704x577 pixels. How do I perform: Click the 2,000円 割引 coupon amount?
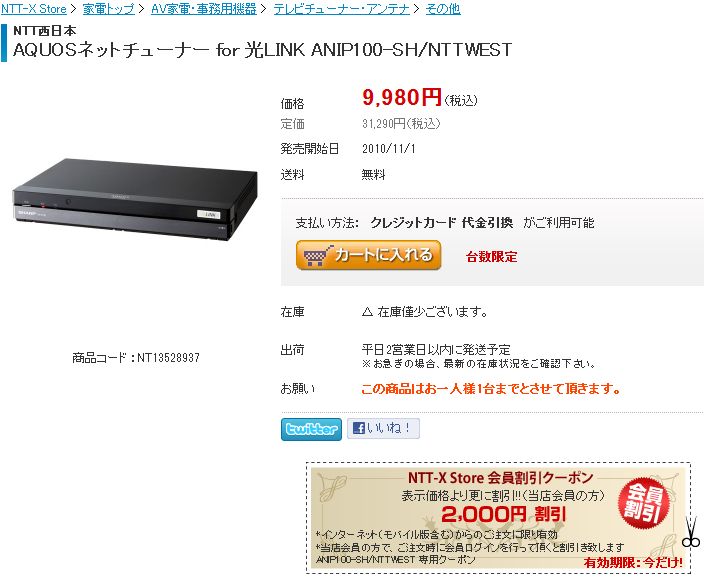click(504, 514)
